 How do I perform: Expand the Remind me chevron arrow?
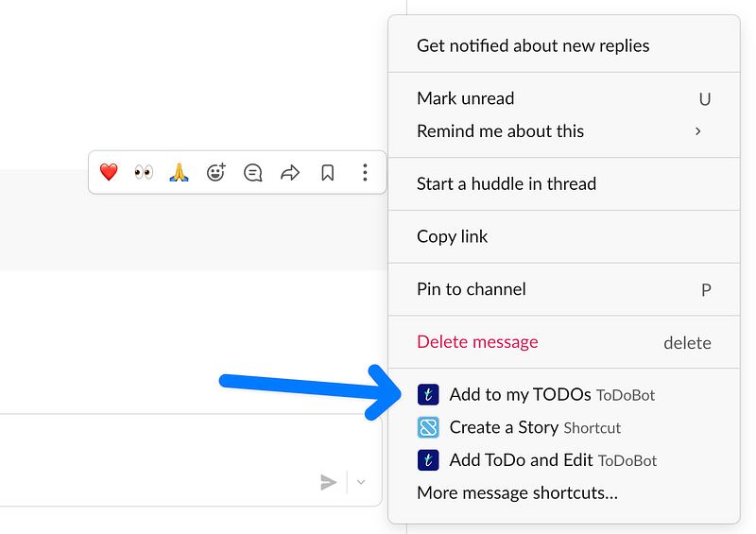coord(697,131)
